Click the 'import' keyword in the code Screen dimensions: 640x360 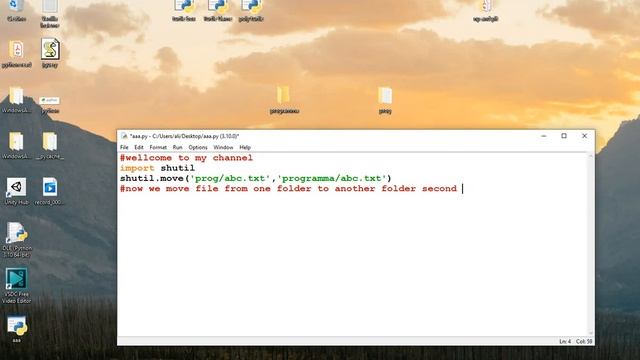(137, 168)
